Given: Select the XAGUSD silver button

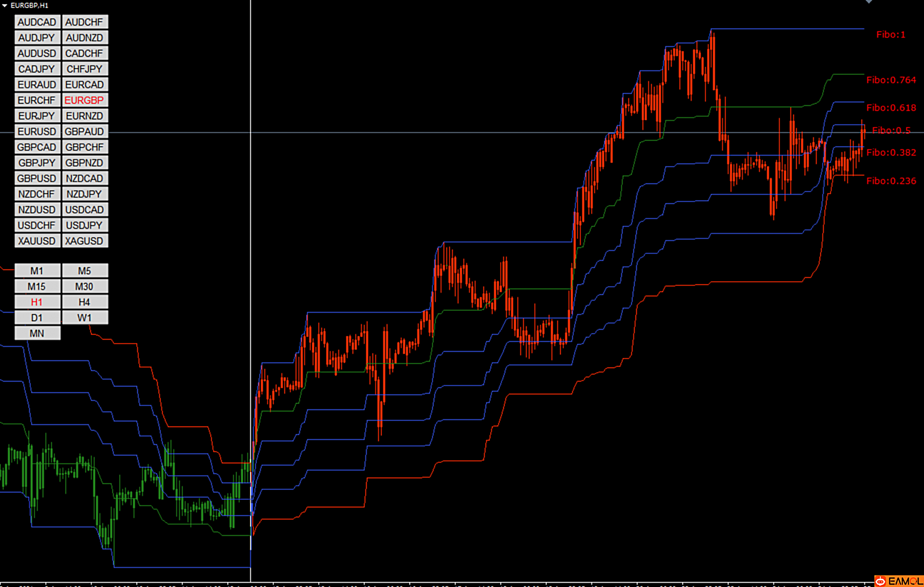Looking at the screenshot, I should (x=84, y=241).
